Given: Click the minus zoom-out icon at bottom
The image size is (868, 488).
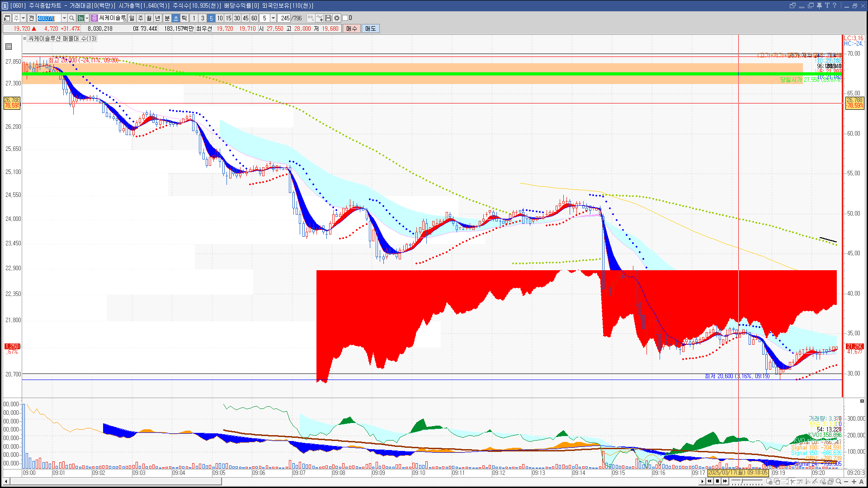Looking at the screenshot, I should click(x=846, y=482).
